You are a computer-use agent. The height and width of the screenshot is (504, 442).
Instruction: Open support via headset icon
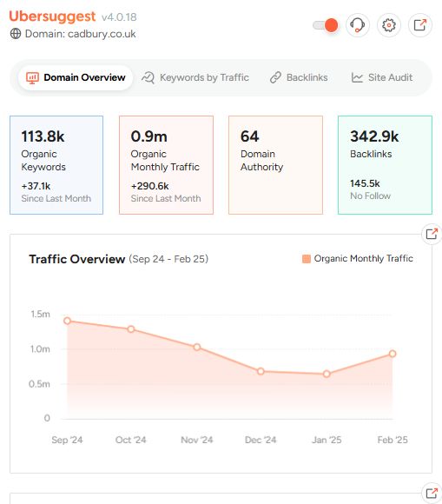(x=358, y=25)
